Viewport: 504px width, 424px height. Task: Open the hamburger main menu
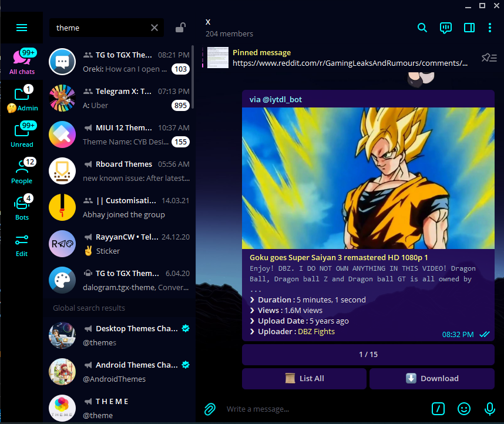click(x=22, y=28)
